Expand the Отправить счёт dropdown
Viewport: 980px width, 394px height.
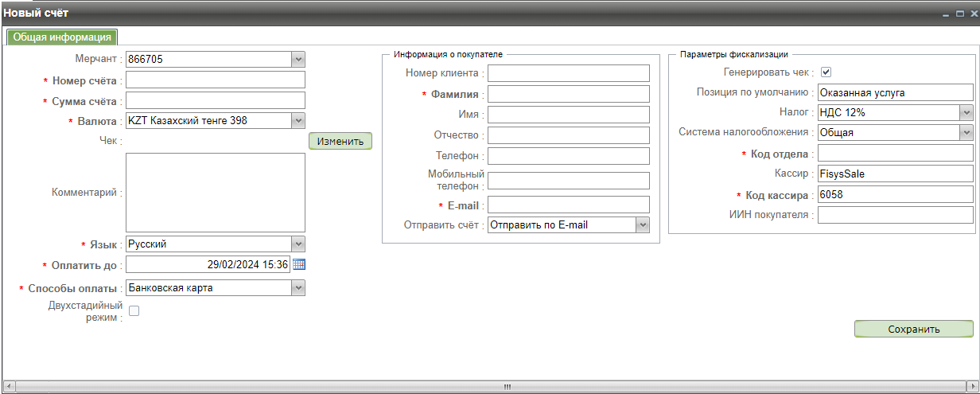click(x=643, y=225)
